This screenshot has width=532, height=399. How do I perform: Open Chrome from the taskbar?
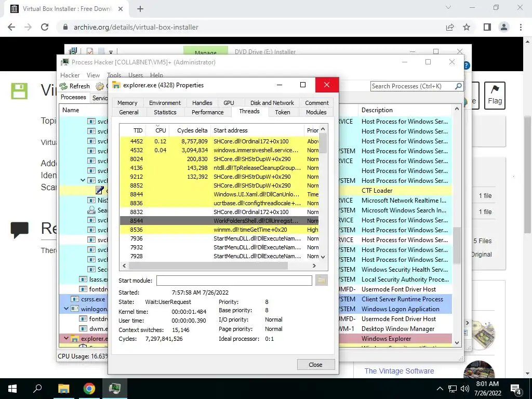(x=89, y=389)
